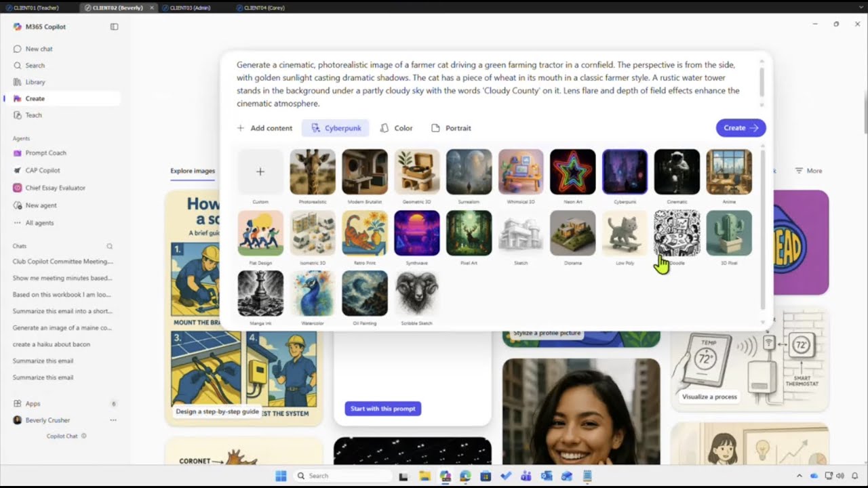
Task: Open 'Summarize this email into a short' chat
Action: [62, 311]
